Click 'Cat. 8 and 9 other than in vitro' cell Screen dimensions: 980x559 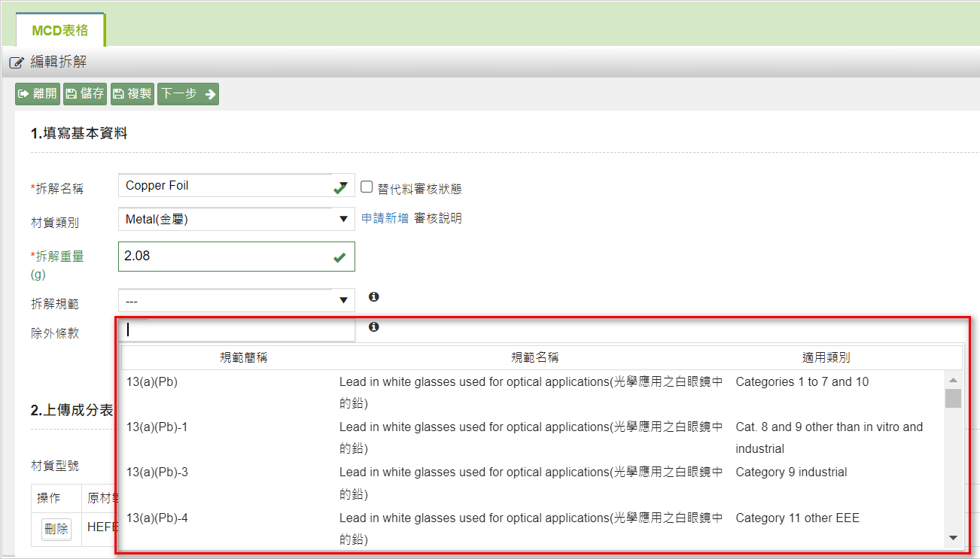point(829,438)
